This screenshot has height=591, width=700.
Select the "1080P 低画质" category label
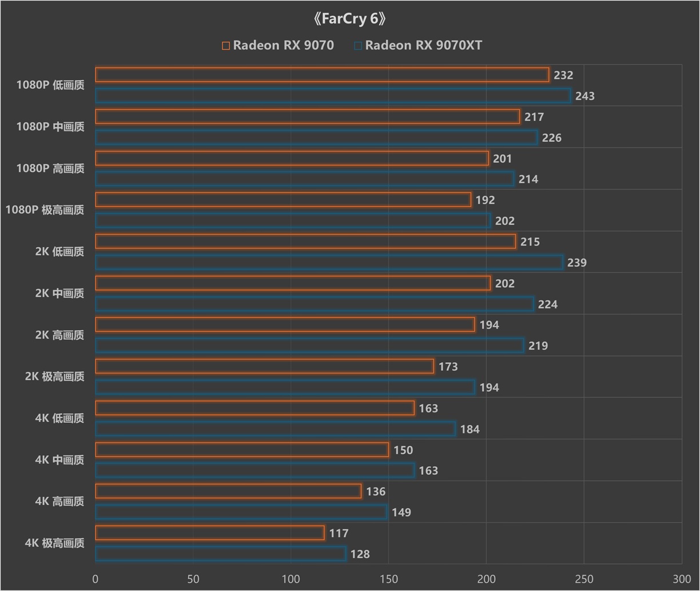[50, 85]
